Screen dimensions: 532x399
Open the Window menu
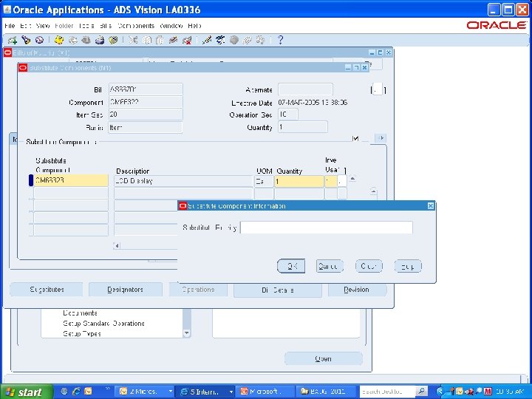pyautogui.click(x=171, y=26)
